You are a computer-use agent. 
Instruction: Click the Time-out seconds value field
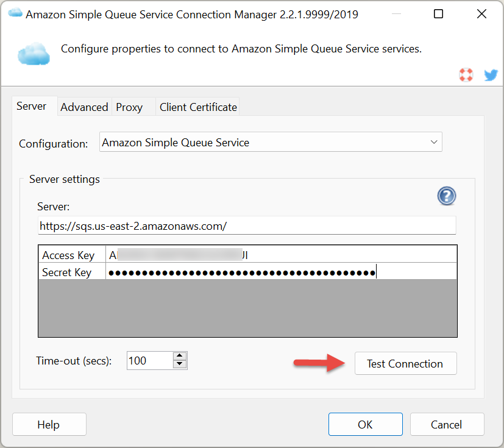[x=150, y=361]
